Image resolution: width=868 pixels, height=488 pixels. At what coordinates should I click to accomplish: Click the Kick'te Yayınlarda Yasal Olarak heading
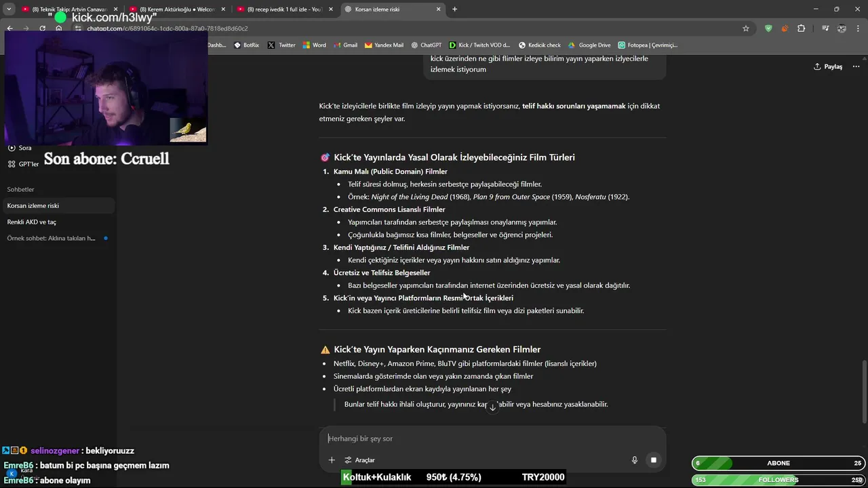click(454, 157)
